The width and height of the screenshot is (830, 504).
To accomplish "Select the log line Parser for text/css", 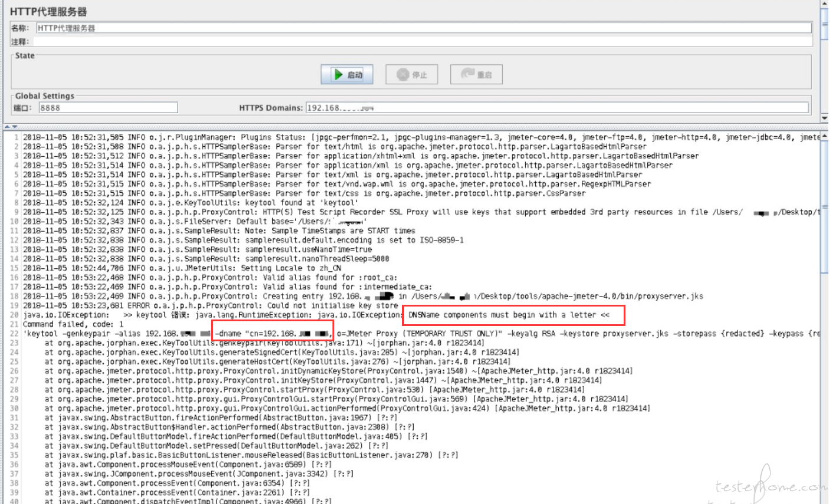I will coord(304,193).
